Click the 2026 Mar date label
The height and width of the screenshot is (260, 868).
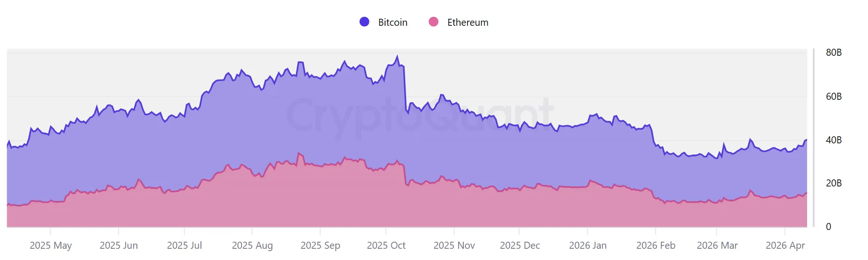click(x=717, y=245)
